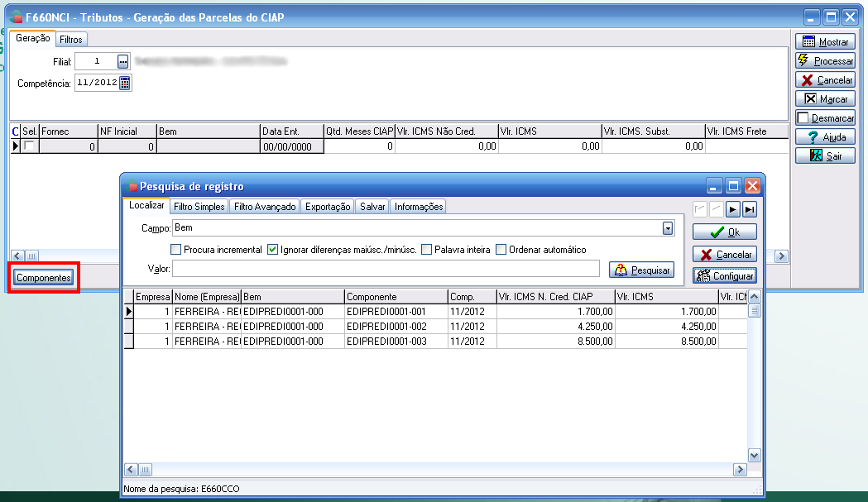
Task: Select the Geração tab
Action: coord(32,38)
